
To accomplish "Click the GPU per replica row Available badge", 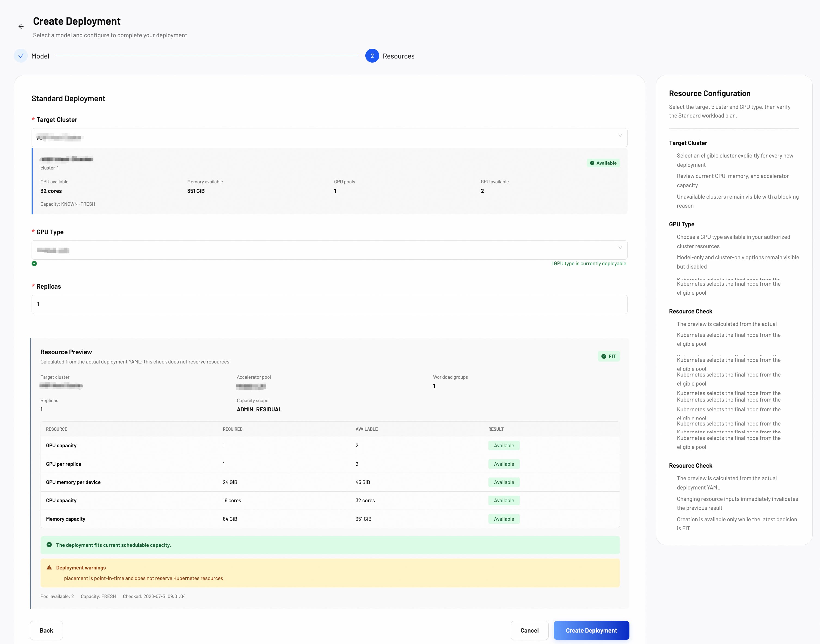I will (x=504, y=464).
